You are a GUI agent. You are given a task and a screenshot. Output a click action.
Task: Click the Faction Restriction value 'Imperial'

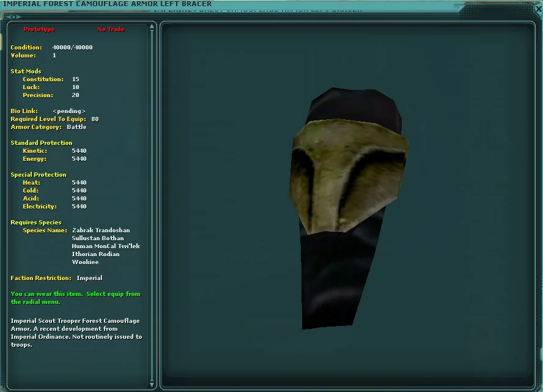(89, 278)
